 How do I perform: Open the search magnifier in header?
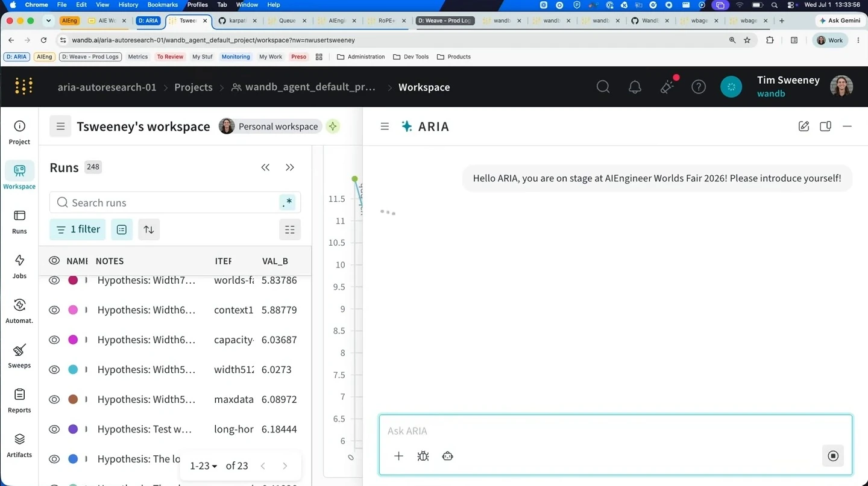point(603,87)
